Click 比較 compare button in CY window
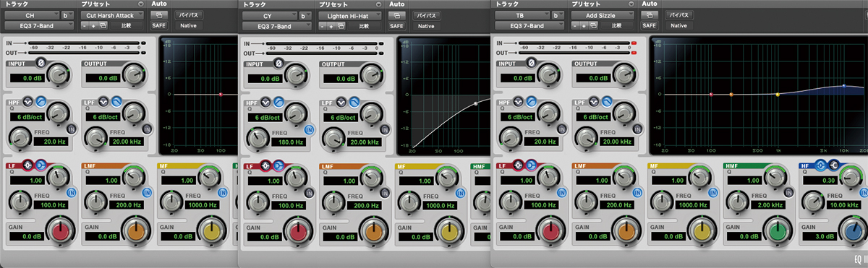Screen dimensions: 868x268 tap(364, 26)
